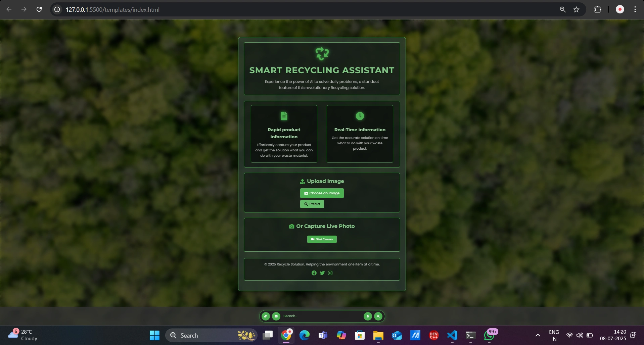Open the browser zoom magnifier icon

point(563,9)
